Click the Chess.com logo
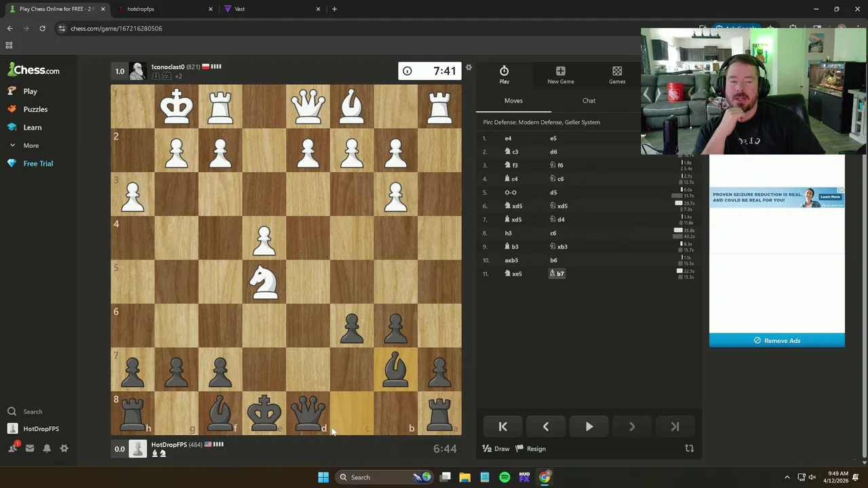Screen dimensions: 868x488 [x=33, y=70]
